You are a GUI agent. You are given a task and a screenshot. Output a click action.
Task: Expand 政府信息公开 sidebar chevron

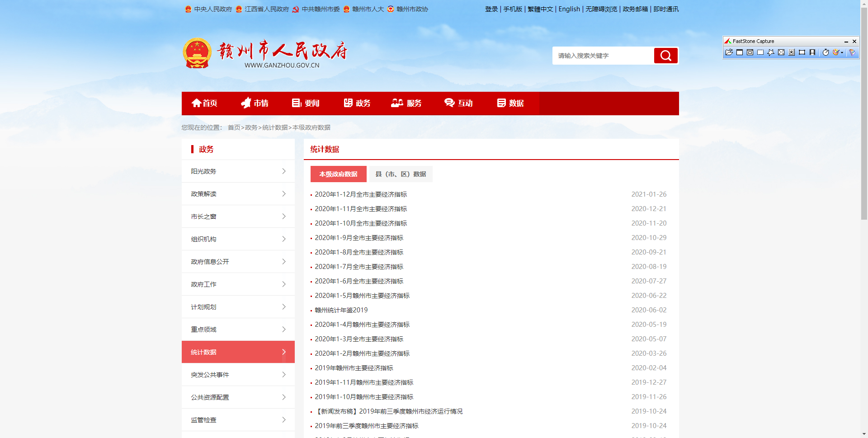point(284,262)
